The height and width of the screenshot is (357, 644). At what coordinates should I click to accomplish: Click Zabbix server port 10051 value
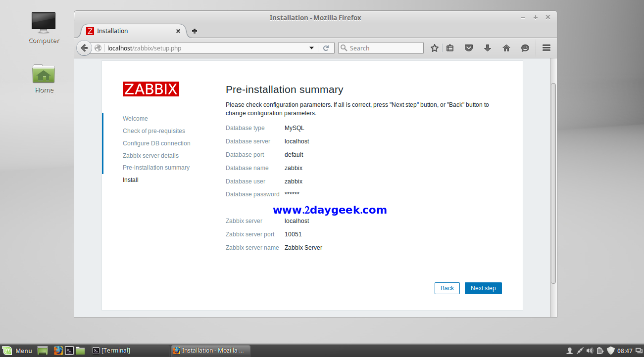click(x=293, y=234)
